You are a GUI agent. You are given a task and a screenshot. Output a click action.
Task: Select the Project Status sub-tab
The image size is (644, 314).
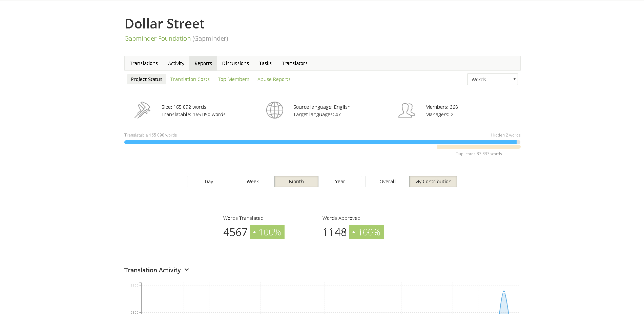click(147, 79)
